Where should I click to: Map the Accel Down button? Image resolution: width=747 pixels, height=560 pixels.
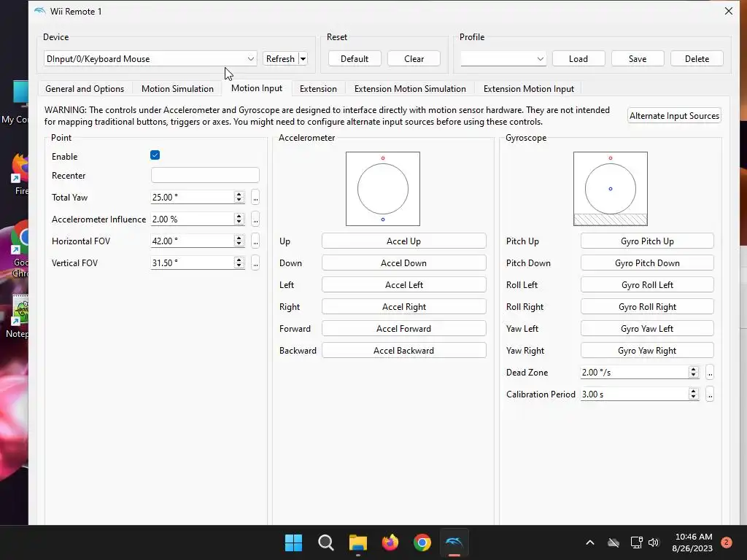click(x=403, y=262)
